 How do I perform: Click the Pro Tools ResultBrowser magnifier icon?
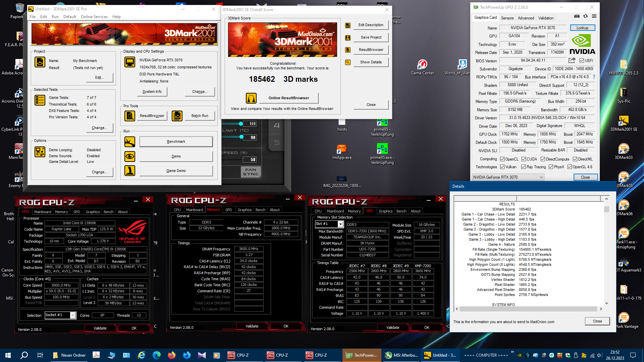[129, 116]
